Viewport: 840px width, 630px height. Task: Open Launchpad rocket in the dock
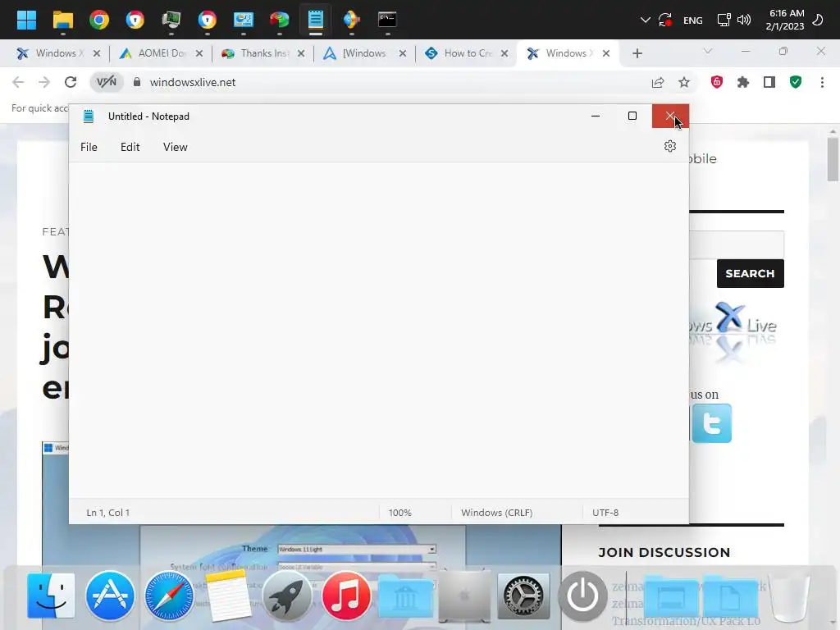click(287, 596)
